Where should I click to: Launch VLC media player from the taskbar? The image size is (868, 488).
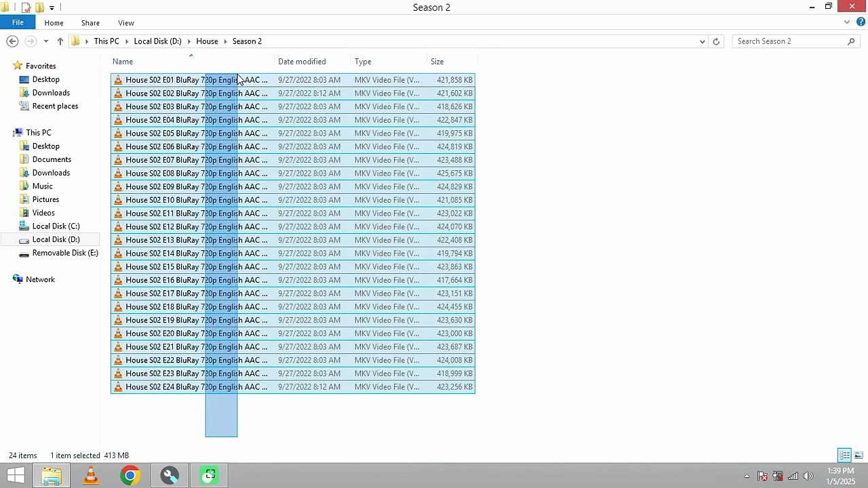click(x=90, y=476)
